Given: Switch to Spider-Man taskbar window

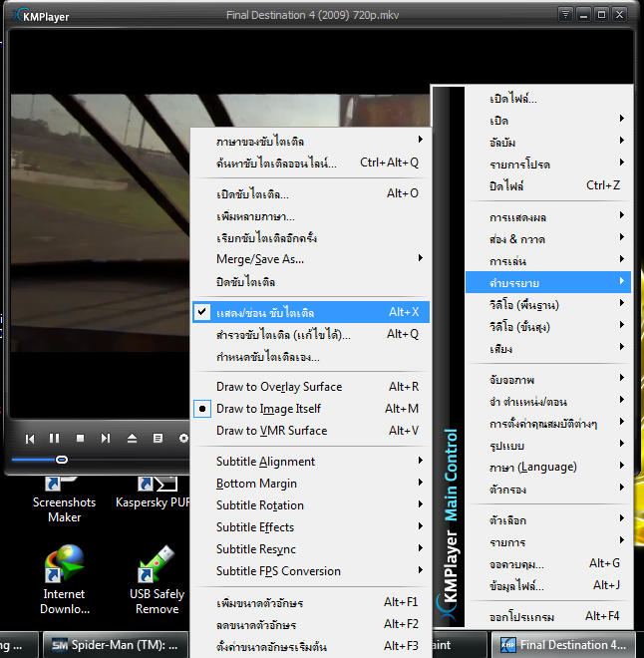Looking at the screenshot, I should pyautogui.click(x=115, y=645).
